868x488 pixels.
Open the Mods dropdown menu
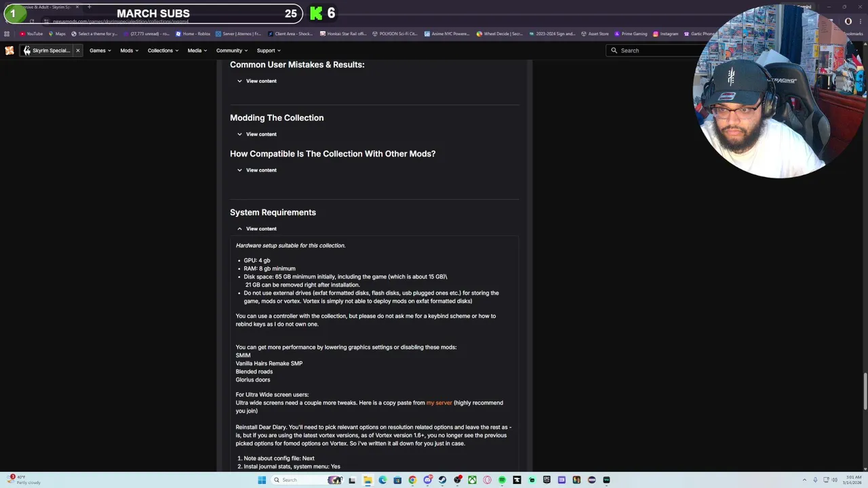tap(129, 50)
